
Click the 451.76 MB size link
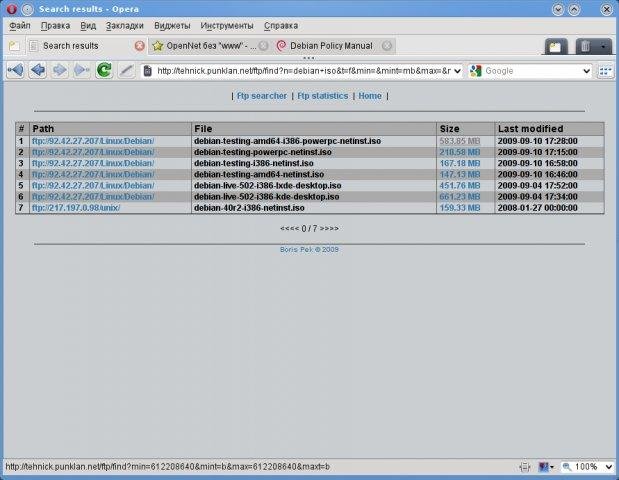(460, 185)
